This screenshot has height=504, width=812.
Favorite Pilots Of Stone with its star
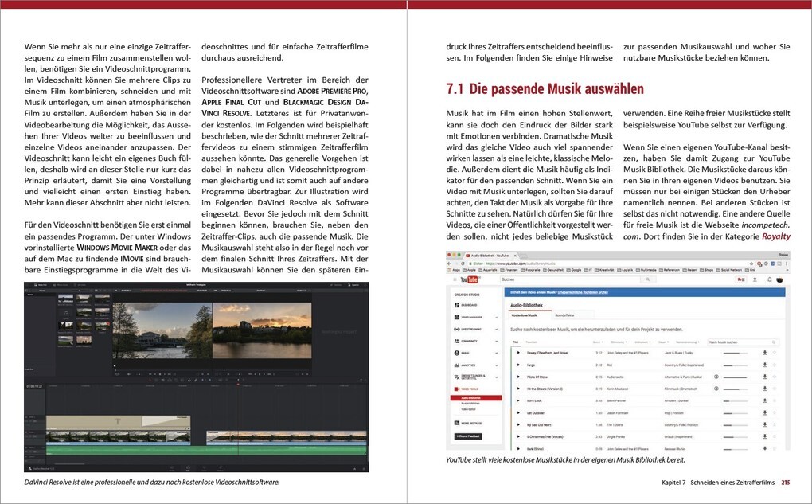775,377
